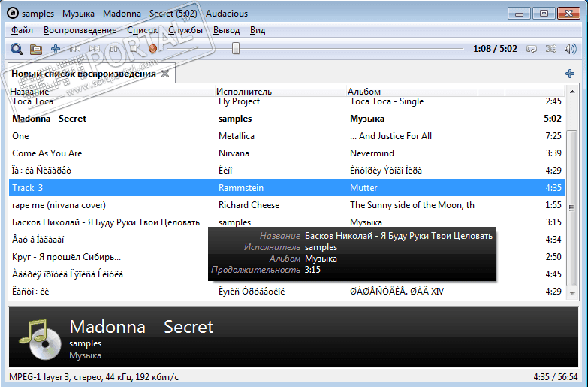Click the Metallica artist cell

tap(237, 136)
